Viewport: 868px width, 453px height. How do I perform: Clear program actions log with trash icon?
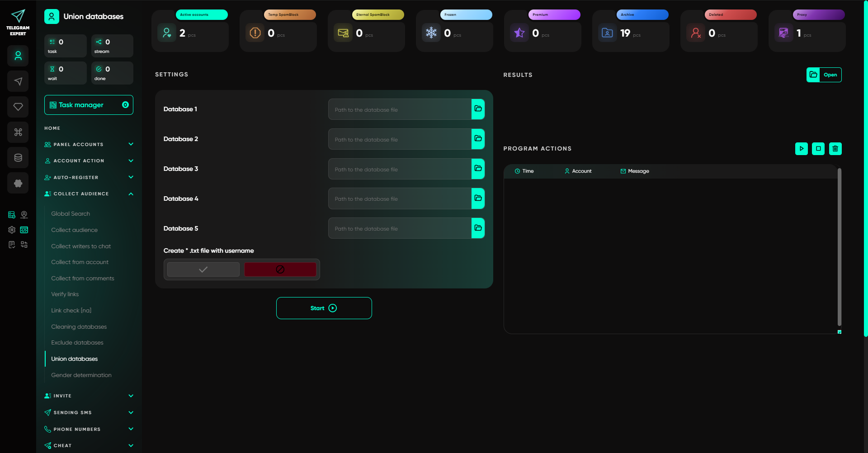click(x=835, y=148)
